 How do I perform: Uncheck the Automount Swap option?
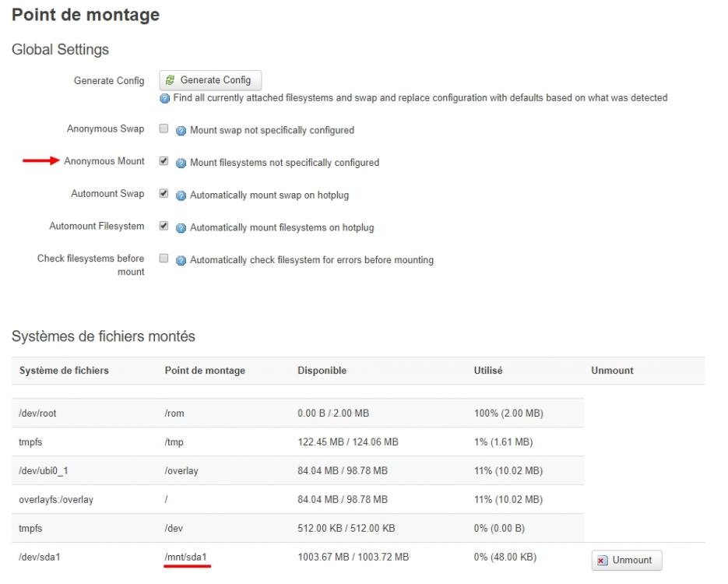coord(164,195)
